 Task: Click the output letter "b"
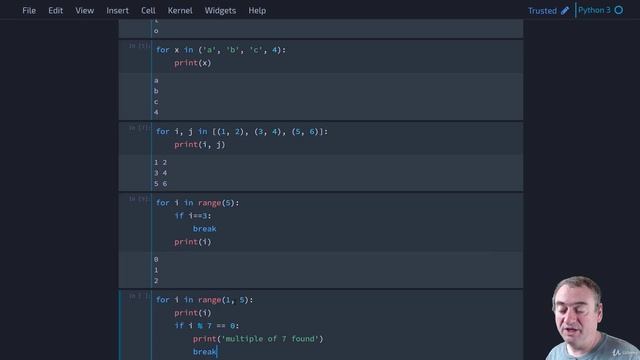click(156, 91)
